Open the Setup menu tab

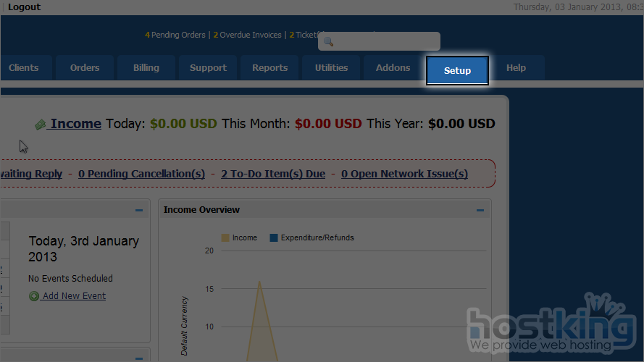[x=457, y=71]
